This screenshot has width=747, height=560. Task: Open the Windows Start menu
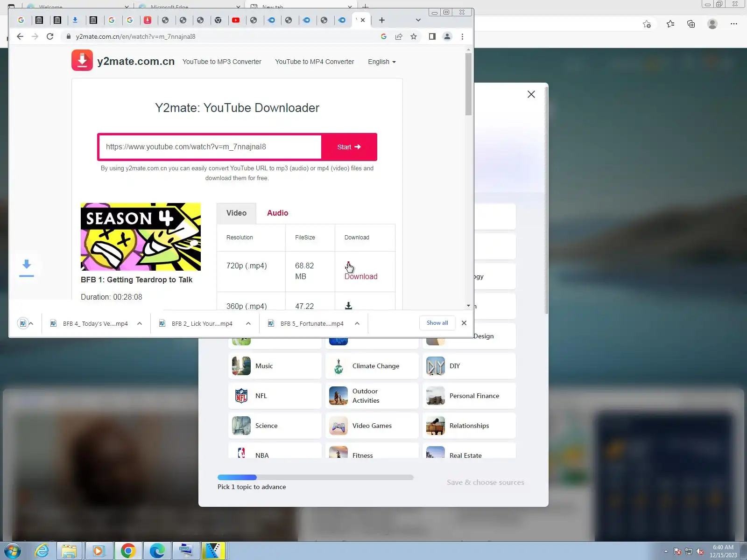click(12, 551)
